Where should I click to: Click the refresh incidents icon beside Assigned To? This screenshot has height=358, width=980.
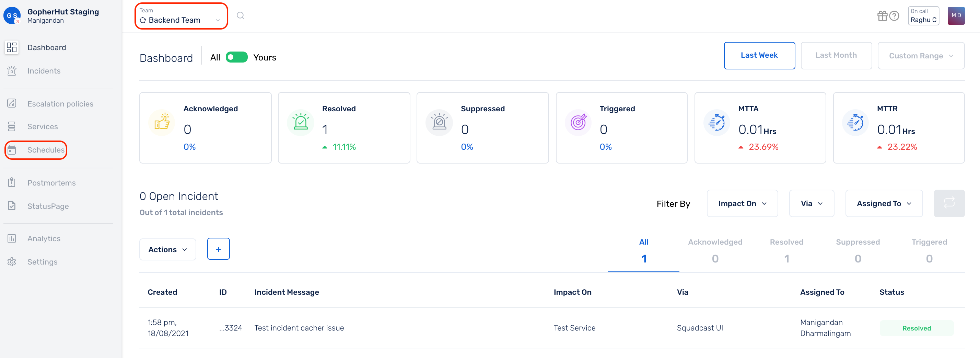pyautogui.click(x=949, y=203)
